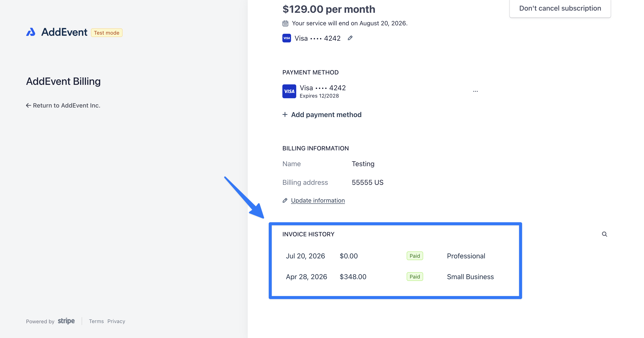This screenshot has width=644, height=338.
Task: Click the Visa logo in Payment Method section
Action: tap(289, 92)
